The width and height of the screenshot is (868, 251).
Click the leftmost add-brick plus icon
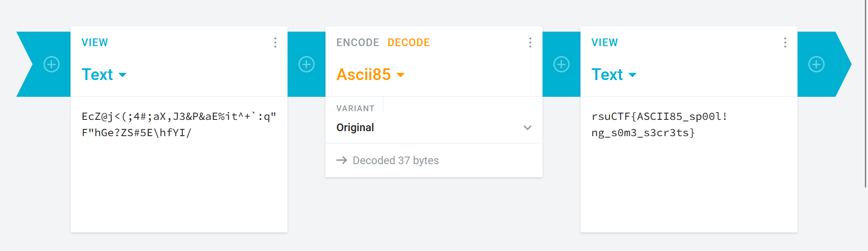[x=52, y=64]
